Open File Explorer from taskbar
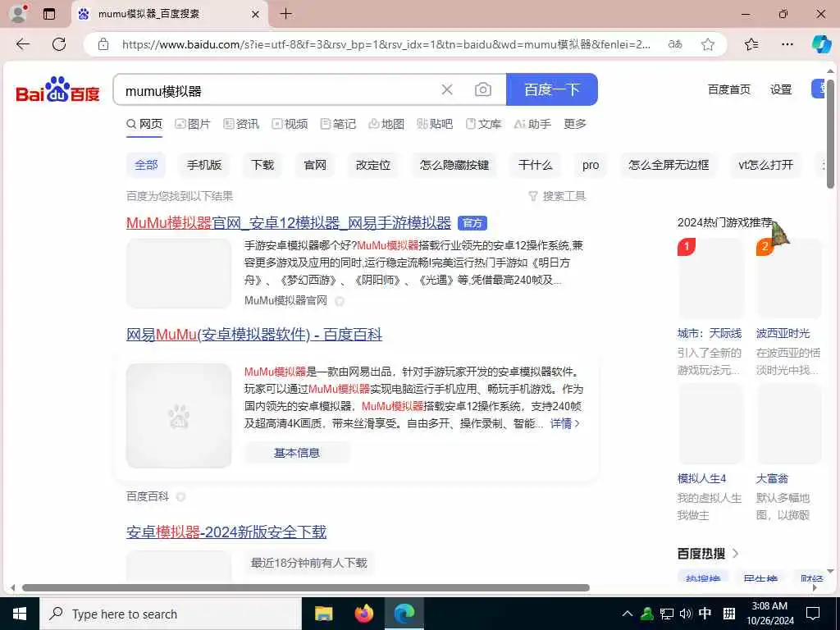 coord(323,614)
